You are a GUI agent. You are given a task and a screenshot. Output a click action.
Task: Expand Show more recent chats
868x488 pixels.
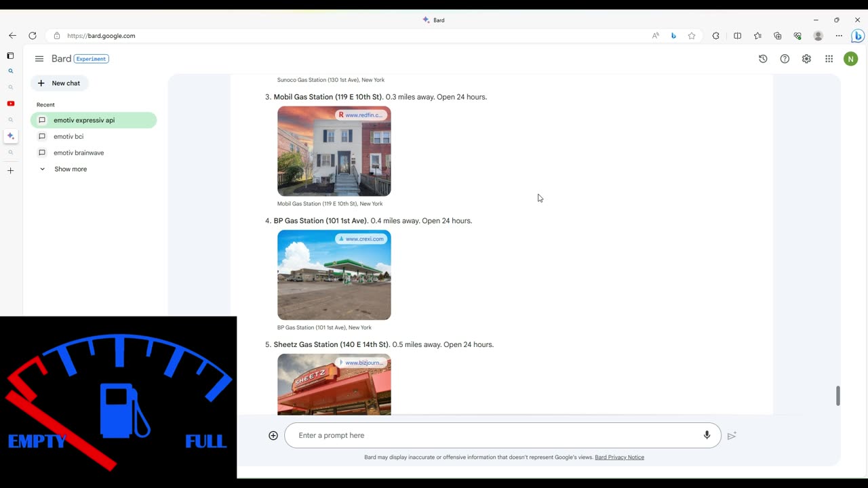click(x=63, y=169)
